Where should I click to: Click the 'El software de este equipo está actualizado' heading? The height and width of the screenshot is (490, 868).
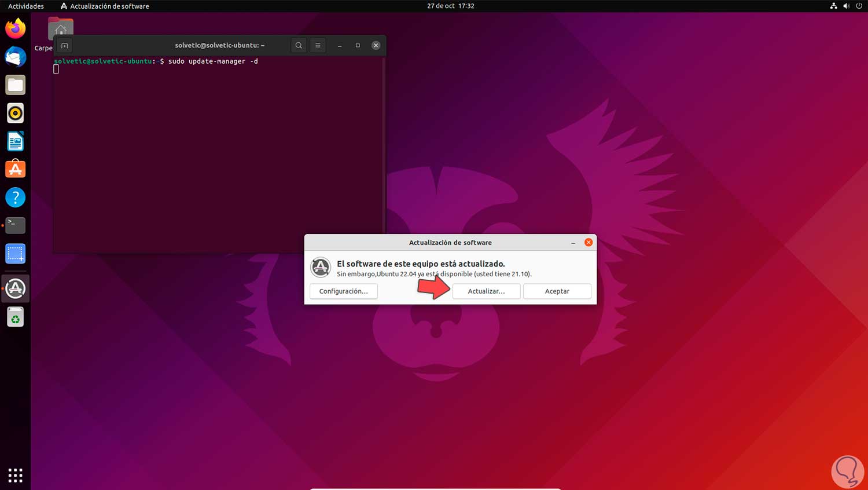click(x=421, y=264)
